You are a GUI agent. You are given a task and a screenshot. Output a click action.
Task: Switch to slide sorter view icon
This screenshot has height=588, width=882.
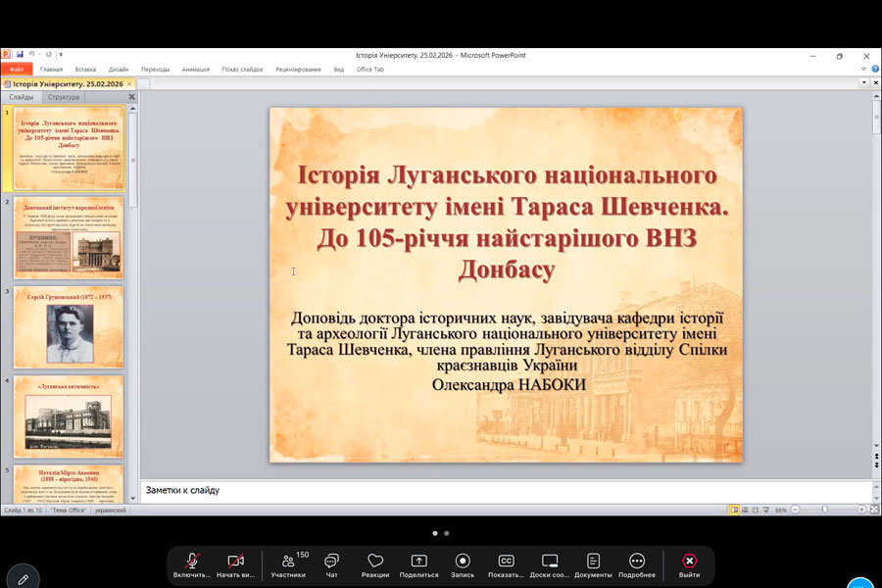pos(745,510)
